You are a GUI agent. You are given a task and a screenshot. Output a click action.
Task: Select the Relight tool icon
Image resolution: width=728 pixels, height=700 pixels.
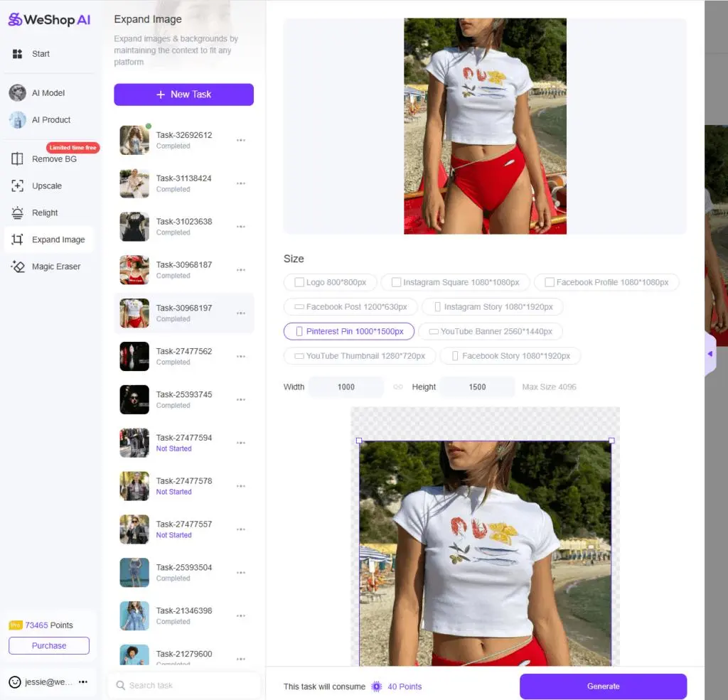17,213
